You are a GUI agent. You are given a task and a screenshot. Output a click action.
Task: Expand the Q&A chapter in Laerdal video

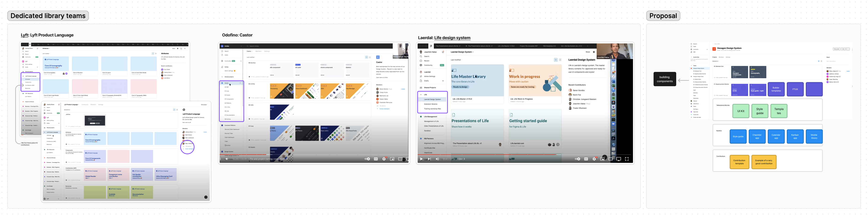tap(461, 159)
